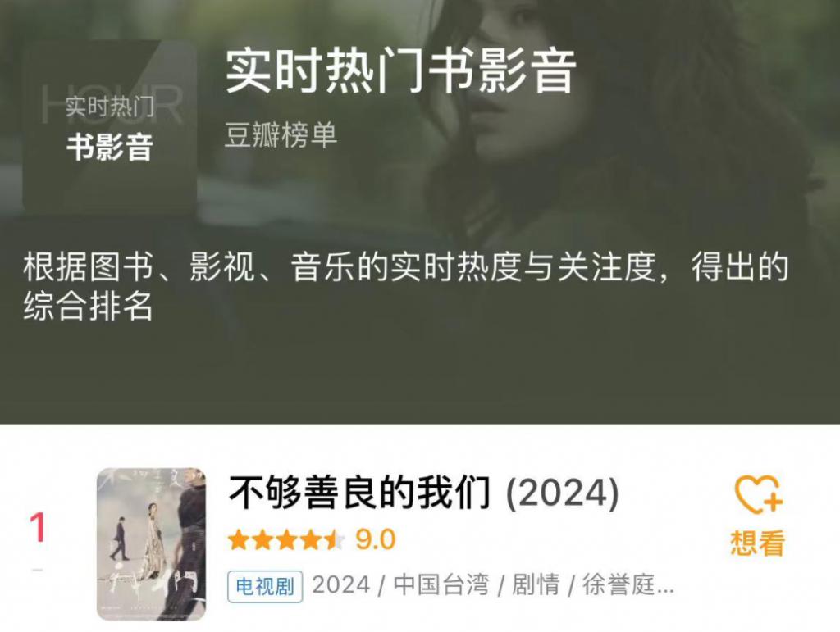Viewport: 840px width, 632px height.
Task: Click the 2024 year in metadata
Action: (x=341, y=585)
